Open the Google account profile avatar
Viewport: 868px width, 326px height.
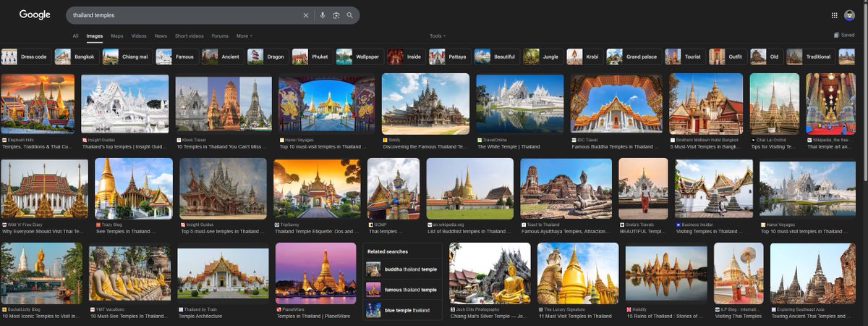tap(849, 15)
